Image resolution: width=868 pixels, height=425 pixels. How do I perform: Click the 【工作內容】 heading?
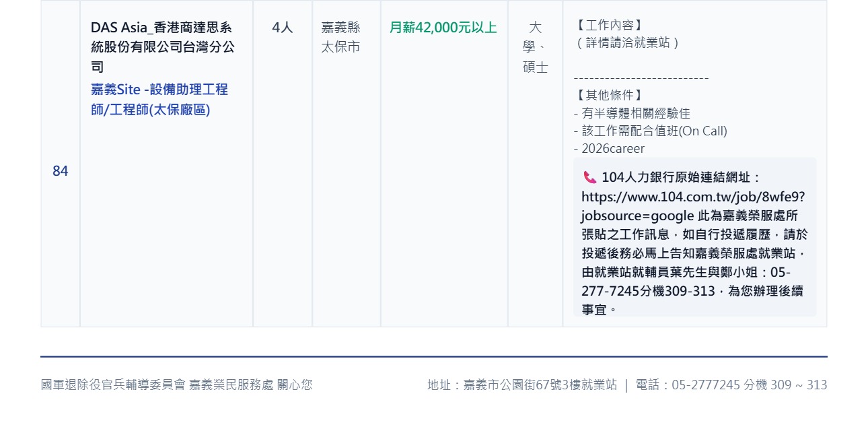pyautogui.click(x=610, y=26)
